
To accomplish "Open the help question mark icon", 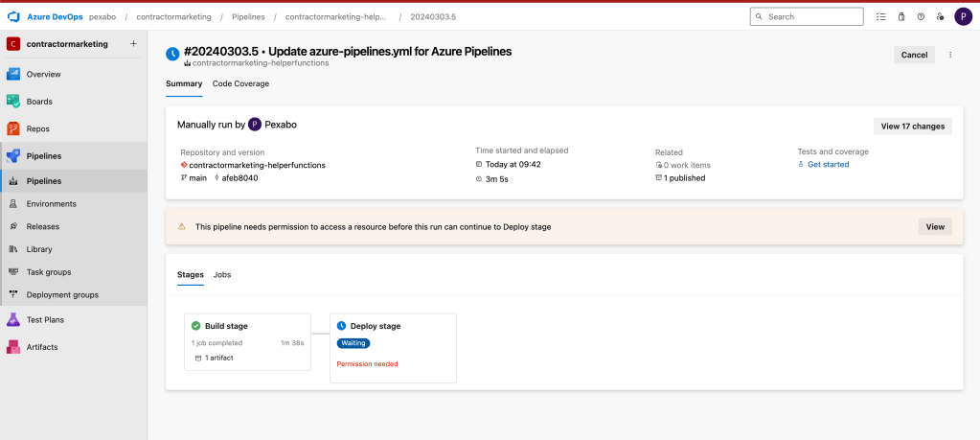I will (x=921, y=17).
